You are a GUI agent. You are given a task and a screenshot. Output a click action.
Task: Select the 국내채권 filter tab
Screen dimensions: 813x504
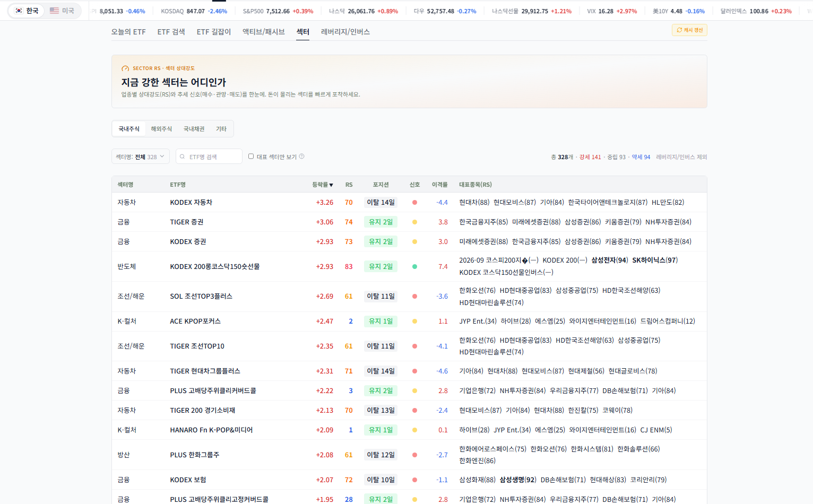pos(194,129)
